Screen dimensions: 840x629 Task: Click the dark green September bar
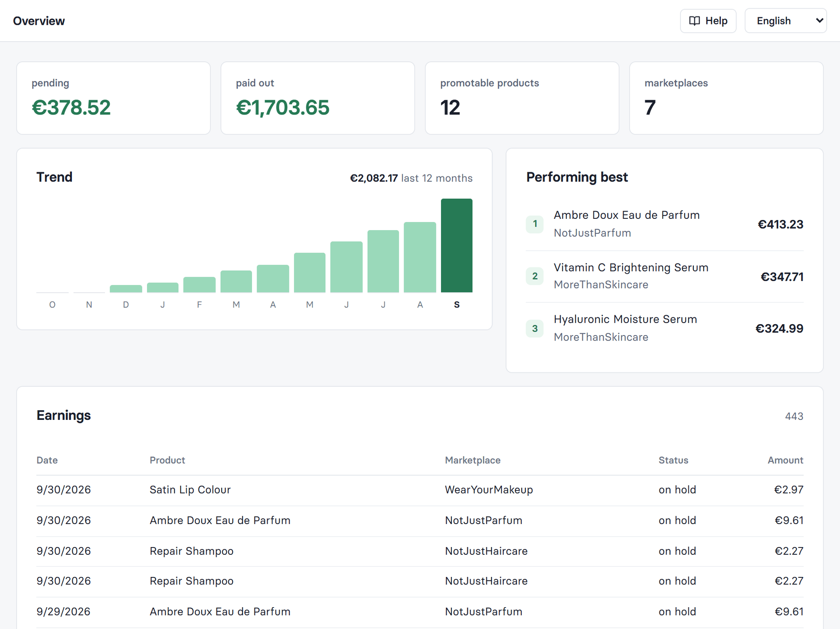click(x=457, y=245)
